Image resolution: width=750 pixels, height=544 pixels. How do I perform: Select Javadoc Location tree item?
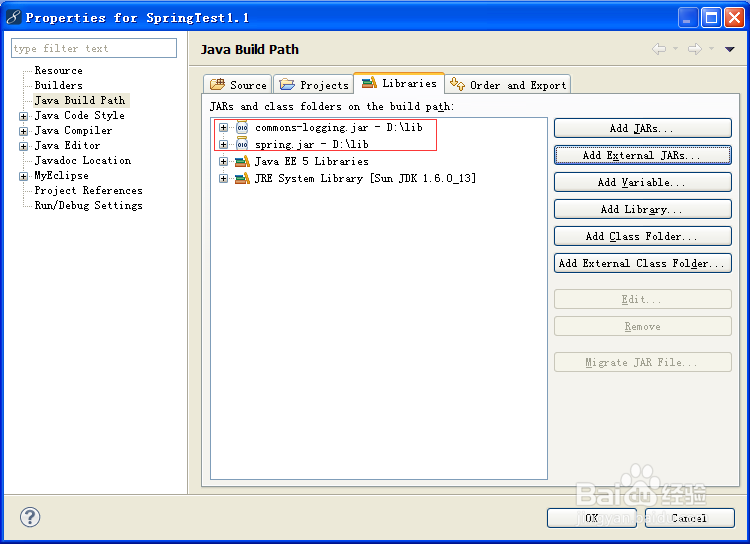pos(83,160)
